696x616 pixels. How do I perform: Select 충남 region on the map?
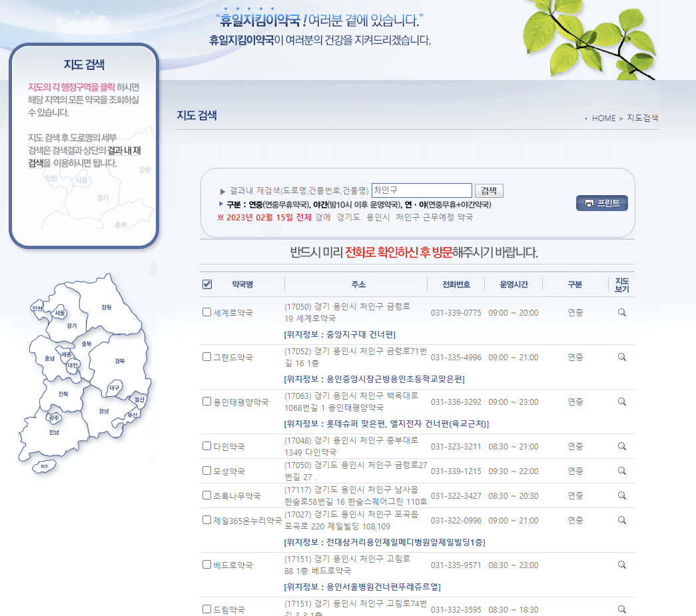click(x=50, y=358)
